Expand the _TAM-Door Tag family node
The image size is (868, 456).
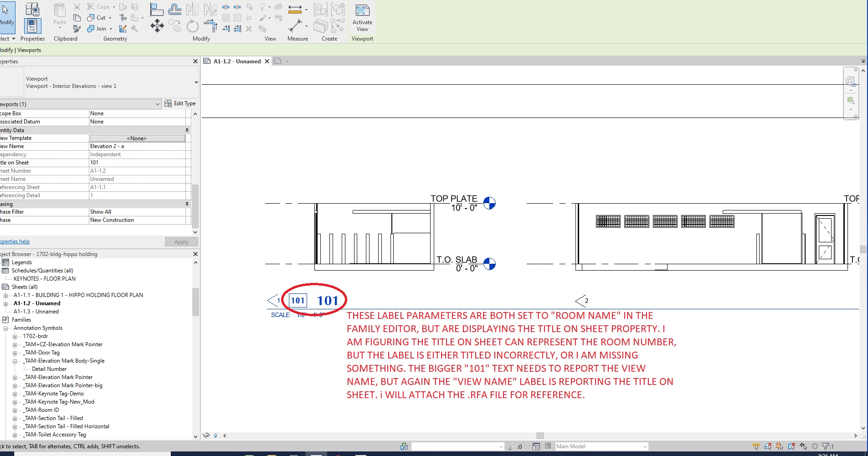[x=15, y=353]
